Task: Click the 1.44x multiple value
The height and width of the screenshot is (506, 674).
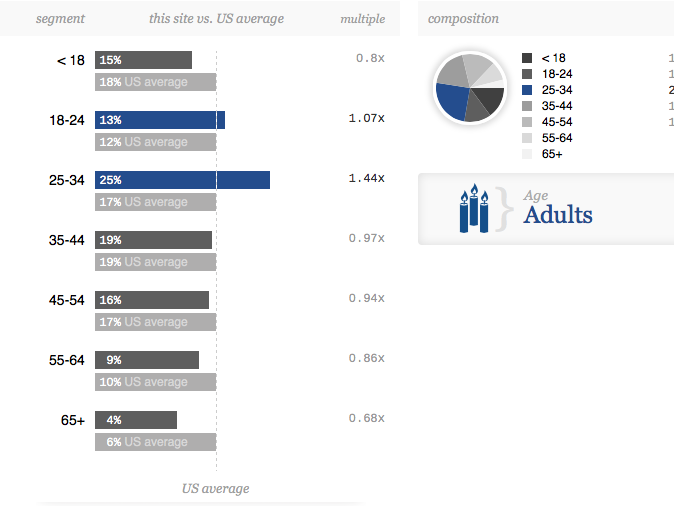Action: point(366,178)
